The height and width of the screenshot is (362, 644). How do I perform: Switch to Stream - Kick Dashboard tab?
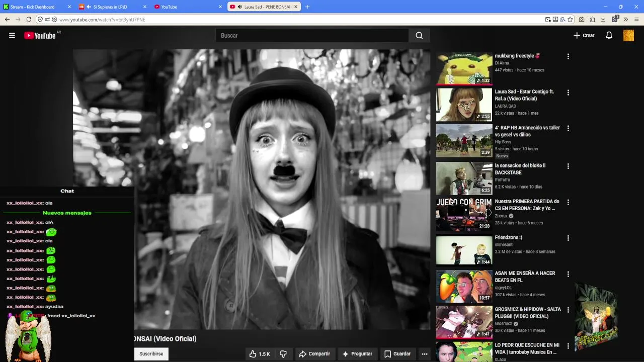tap(36, 7)
